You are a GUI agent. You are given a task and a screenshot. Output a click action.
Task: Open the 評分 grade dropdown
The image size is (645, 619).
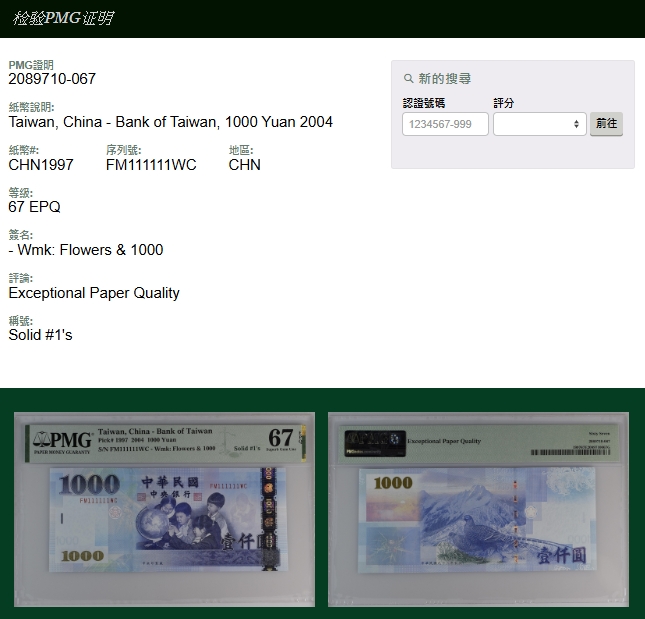click(540, 124)
